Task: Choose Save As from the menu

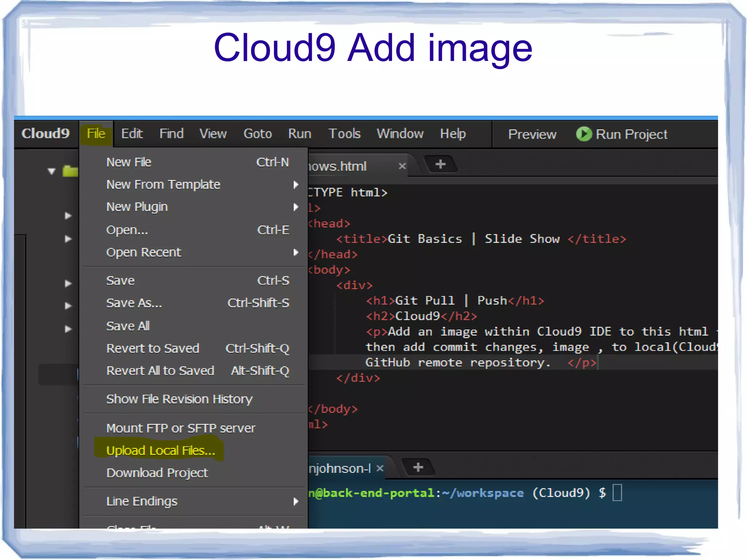Action: [x=134, y=303]
